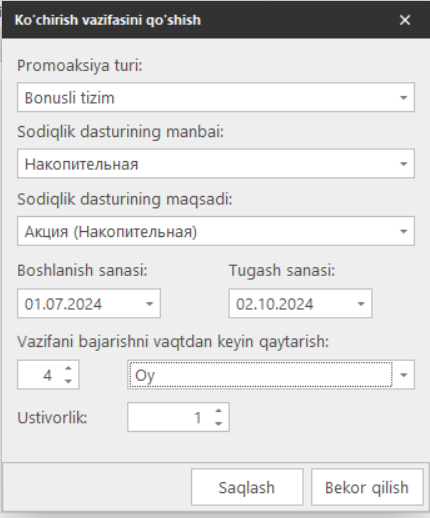Image resolution: width=430 pixels, height=518 pixels.
Task: Increase the retry interval value above 4
Action: coord(68,368)
